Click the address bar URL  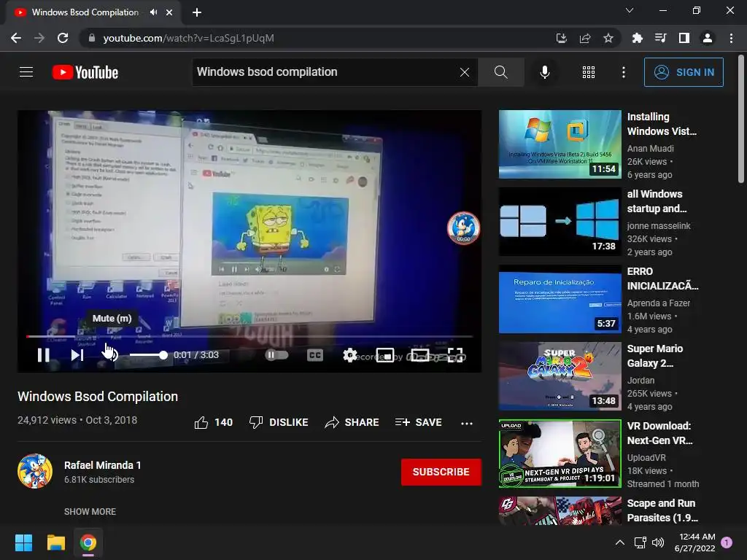[x=189, y=38]
